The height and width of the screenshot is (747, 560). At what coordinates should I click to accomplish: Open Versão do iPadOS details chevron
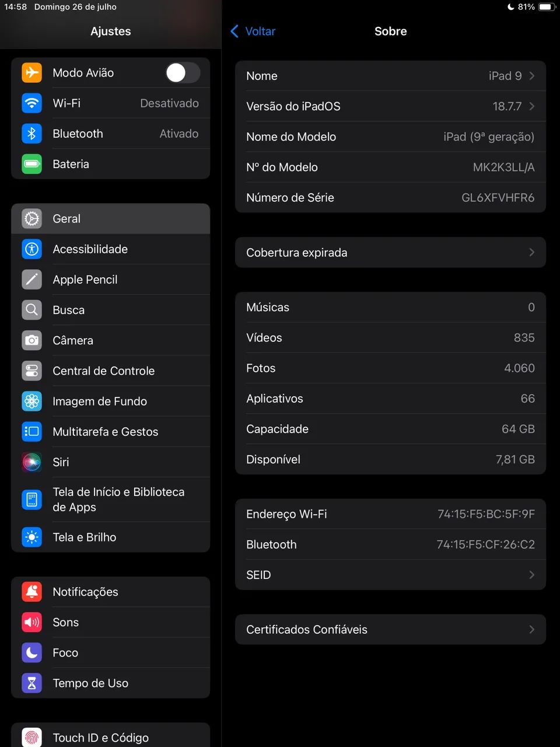click(531, 106)
